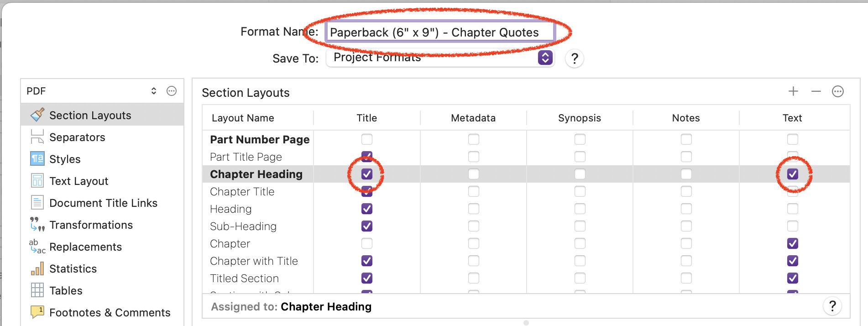
Task: Open Statistics bar chart icon
Action: click(x=37, y=268)
